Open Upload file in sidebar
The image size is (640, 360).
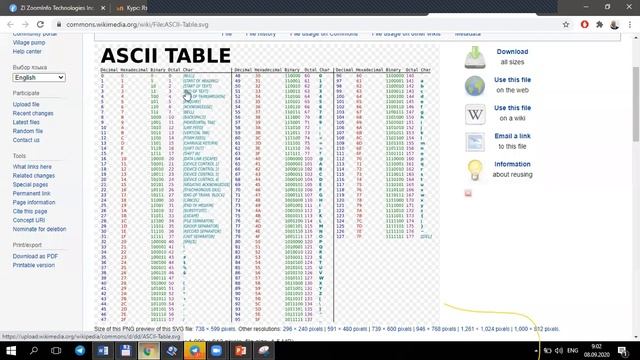click(26, 104)
